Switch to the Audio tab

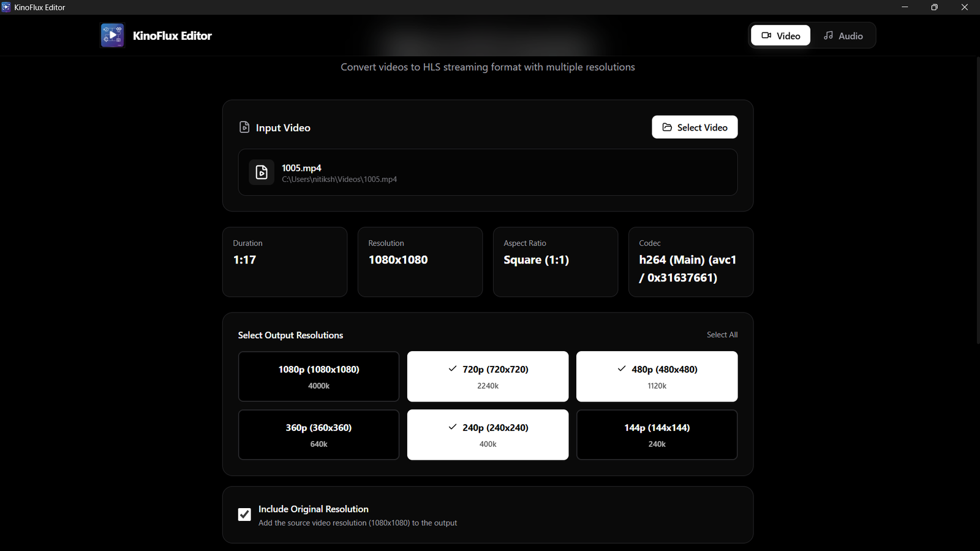(843, 36)
